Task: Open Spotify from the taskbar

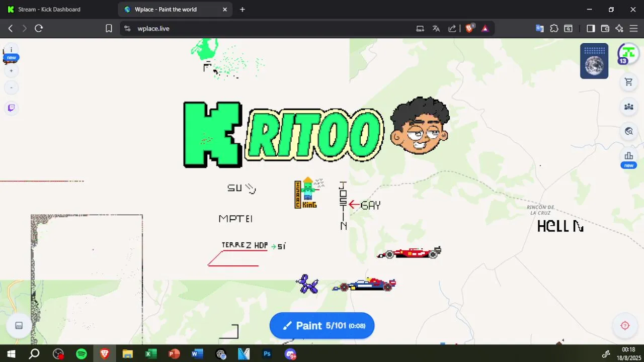Action: click(81, 354)
